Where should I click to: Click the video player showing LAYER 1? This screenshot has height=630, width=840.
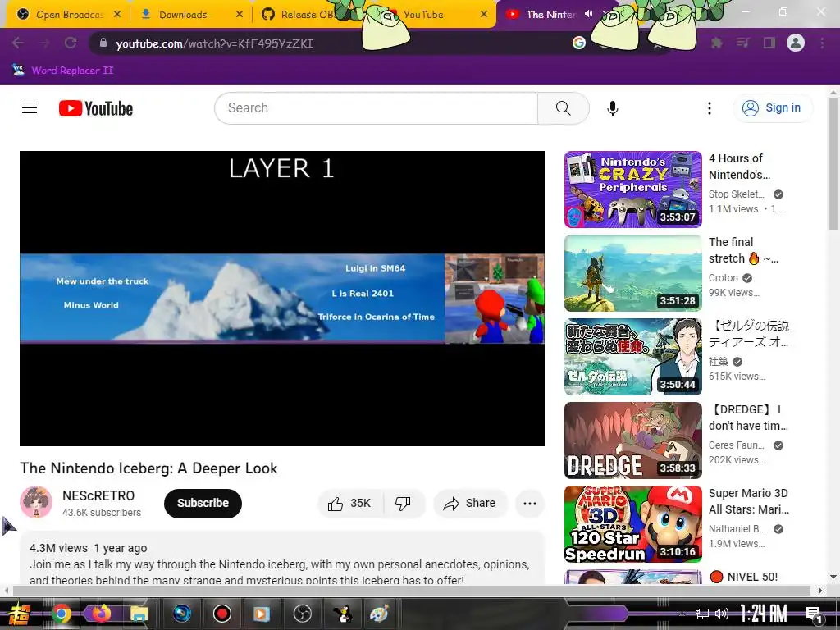click(282, 299)
